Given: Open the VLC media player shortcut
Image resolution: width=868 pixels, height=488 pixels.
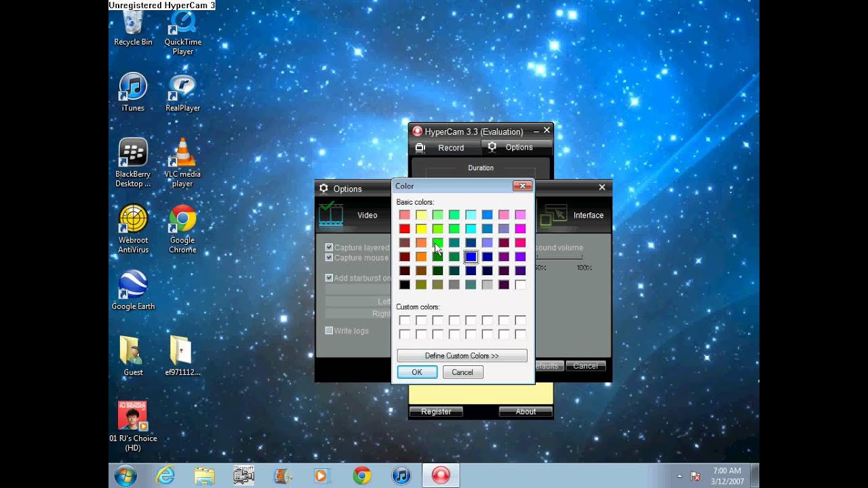Looking at the screenshot, I should (182, 157).
